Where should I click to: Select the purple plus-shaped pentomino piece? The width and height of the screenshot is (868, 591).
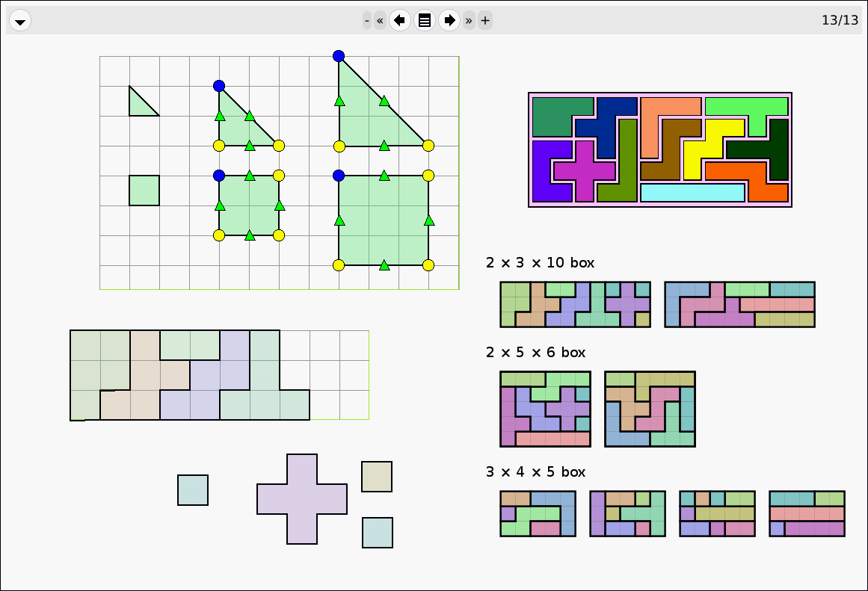pyautogui.click(x=302, y=499)
